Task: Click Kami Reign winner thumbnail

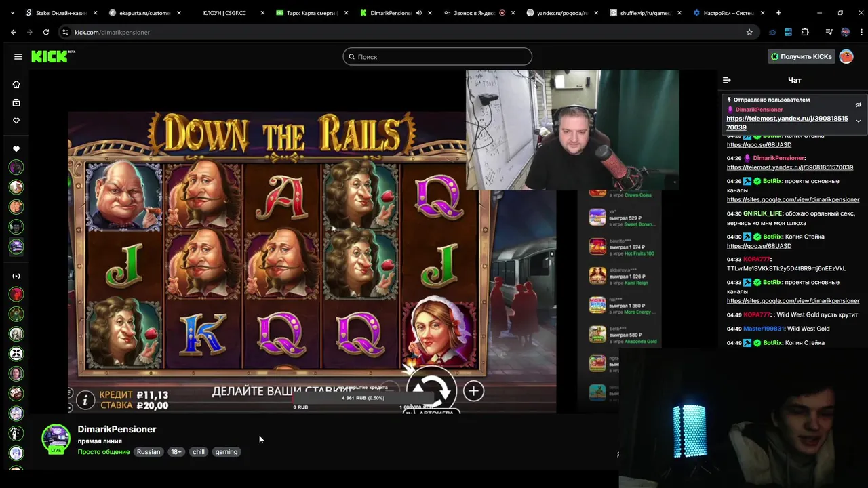Action: [x=597, y=275]
